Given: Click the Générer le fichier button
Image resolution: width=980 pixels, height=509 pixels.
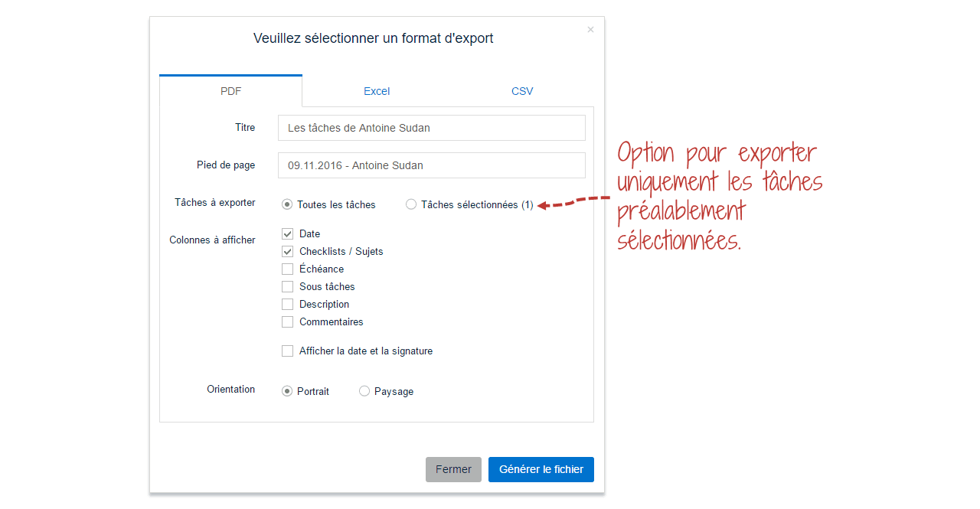Looking at the screenshot, I should [x=541, y=469].
